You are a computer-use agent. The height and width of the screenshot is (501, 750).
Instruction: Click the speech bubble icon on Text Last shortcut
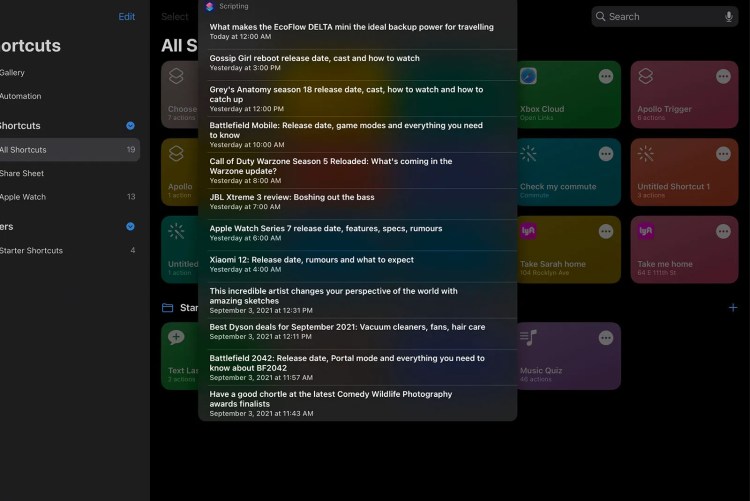pos(176,337)
